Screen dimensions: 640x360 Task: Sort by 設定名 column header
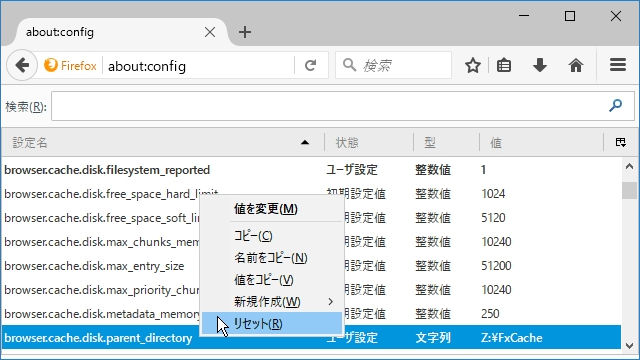pyautogui.click(x=163, y=142)
